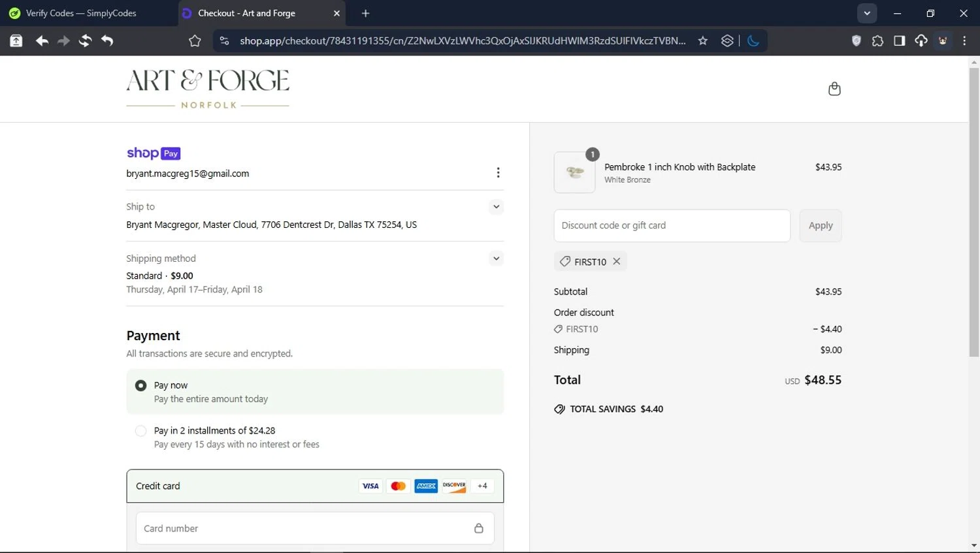The image size is (980, 553).
Task: Click the FIRST10 order discount line
Action: tap(698, 329)
